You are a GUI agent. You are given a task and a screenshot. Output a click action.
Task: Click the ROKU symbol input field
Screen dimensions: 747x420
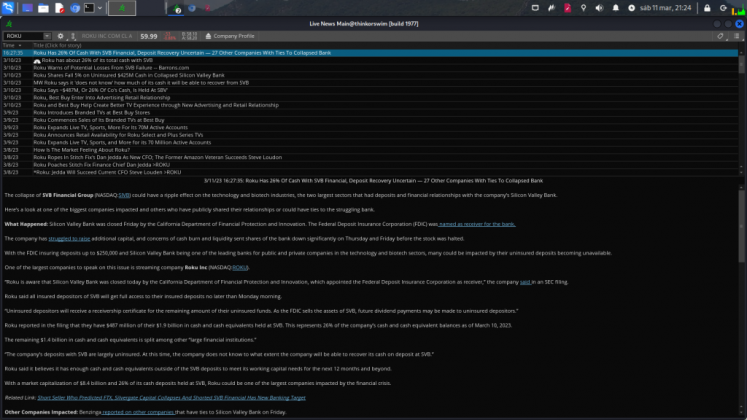(x=22, y=36)
